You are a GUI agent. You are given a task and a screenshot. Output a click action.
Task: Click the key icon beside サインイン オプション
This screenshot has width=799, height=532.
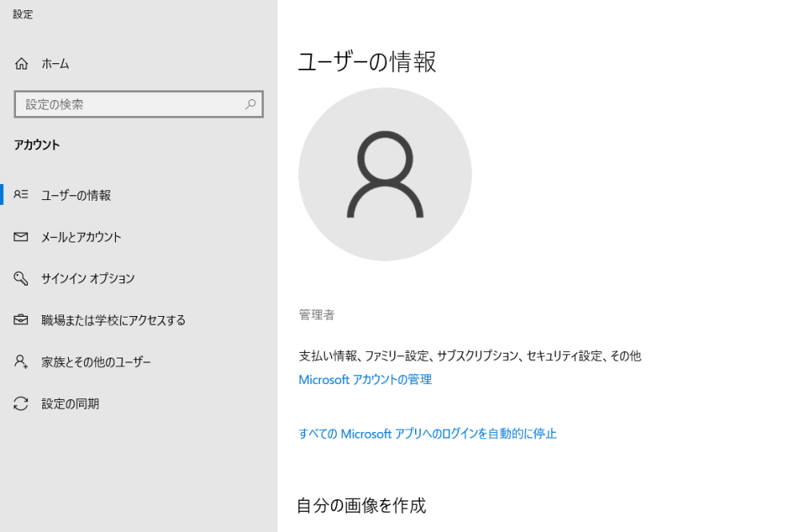[22, 278]
